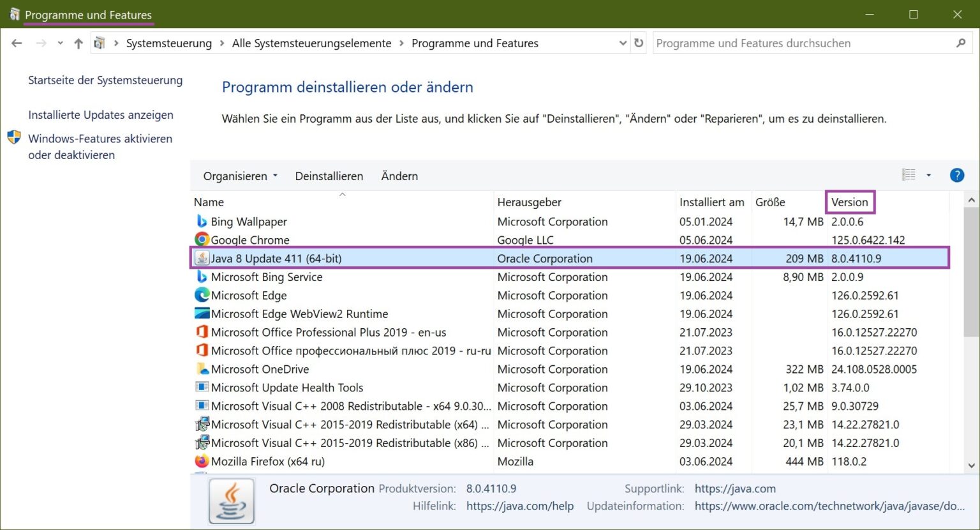
Task: Navigate up using the up-arrow icon
Action: [78, 43]
